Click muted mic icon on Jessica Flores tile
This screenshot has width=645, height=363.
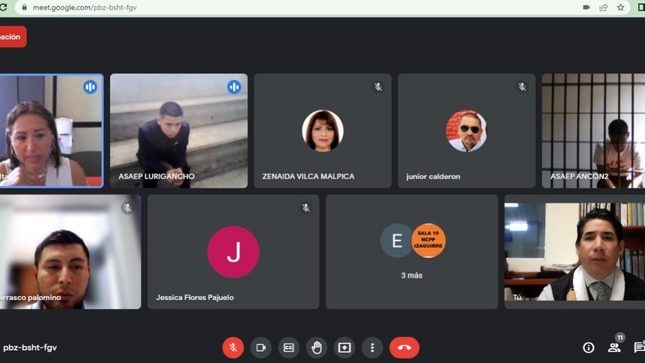pyautogui.click(x=306, y=208)
